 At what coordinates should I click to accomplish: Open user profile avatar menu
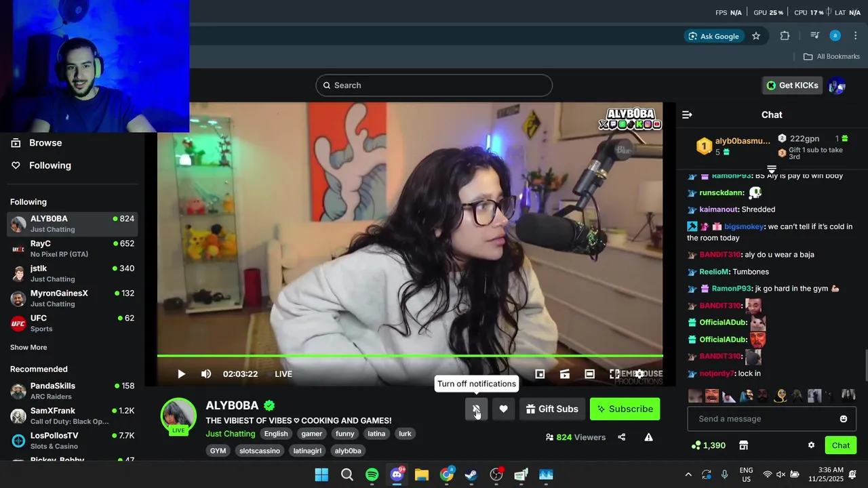coord(837,85)
